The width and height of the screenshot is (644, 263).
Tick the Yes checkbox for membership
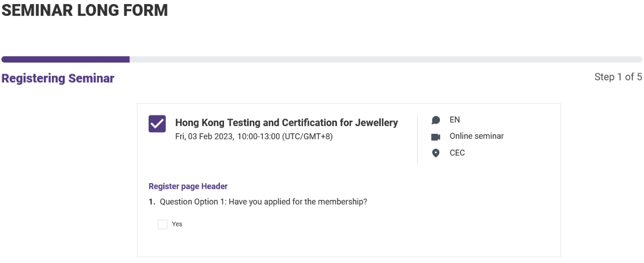coord(162,224)
